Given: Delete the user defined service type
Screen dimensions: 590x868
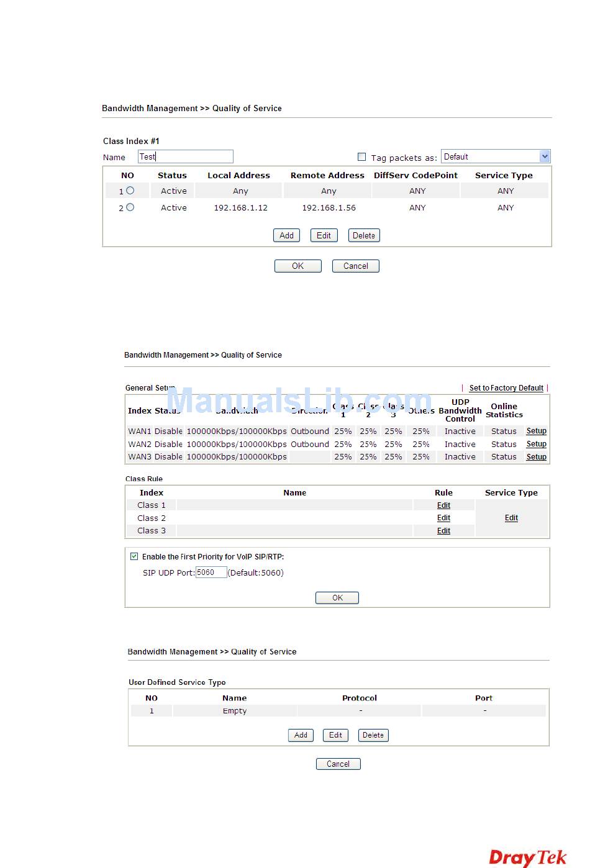Looking at the screenshot, I should 373,735.
